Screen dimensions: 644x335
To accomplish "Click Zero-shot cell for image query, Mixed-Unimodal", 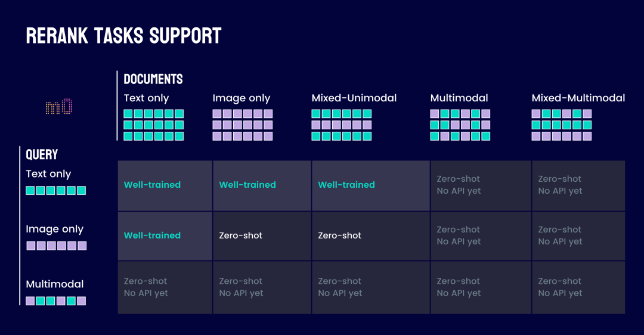I will tap(371, 236).
